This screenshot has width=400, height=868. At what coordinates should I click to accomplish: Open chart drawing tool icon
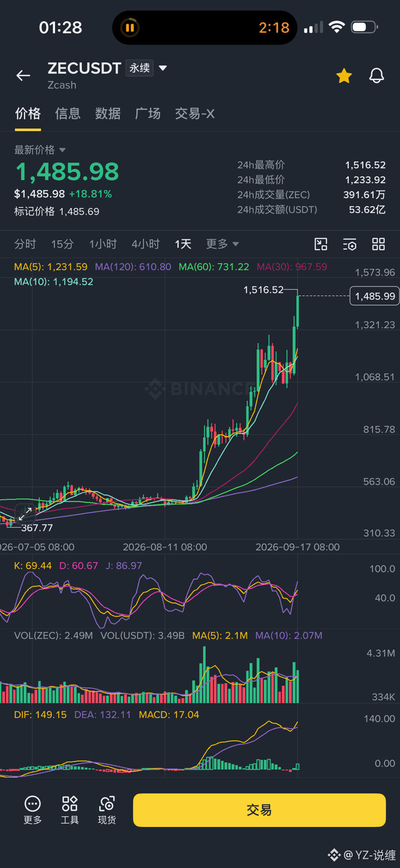tap(321, 244)
